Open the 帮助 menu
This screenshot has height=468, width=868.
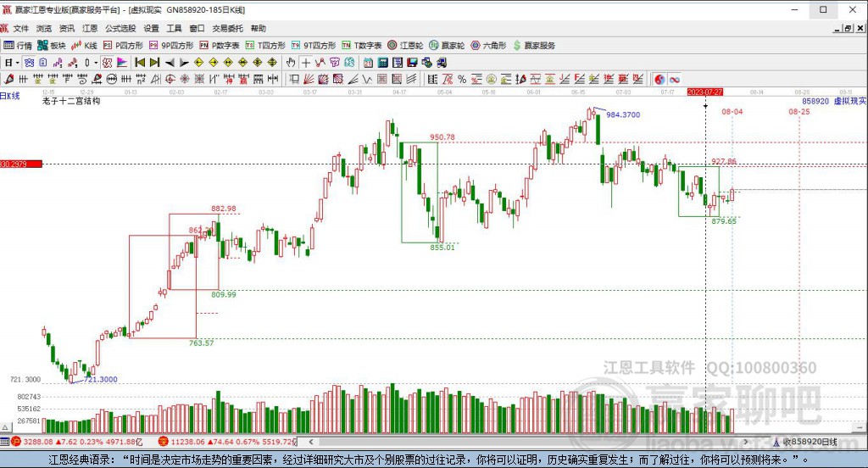pyautogui.click(x=258, y=28)
